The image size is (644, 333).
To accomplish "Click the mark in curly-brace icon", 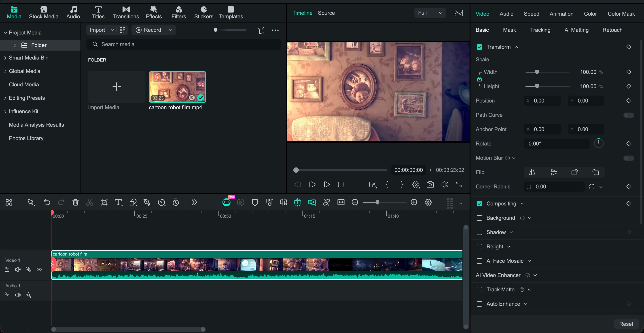I will pos(387,185).
